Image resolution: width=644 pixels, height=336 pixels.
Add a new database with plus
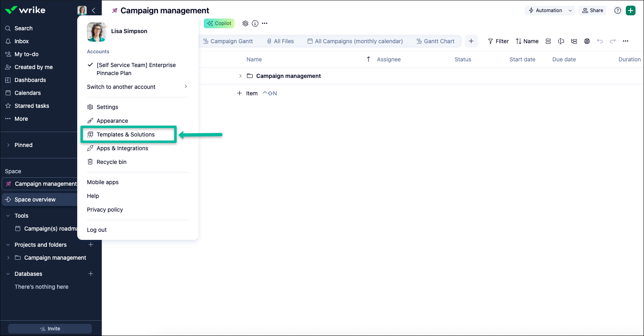pyautogui.click(x=91, y=274)
